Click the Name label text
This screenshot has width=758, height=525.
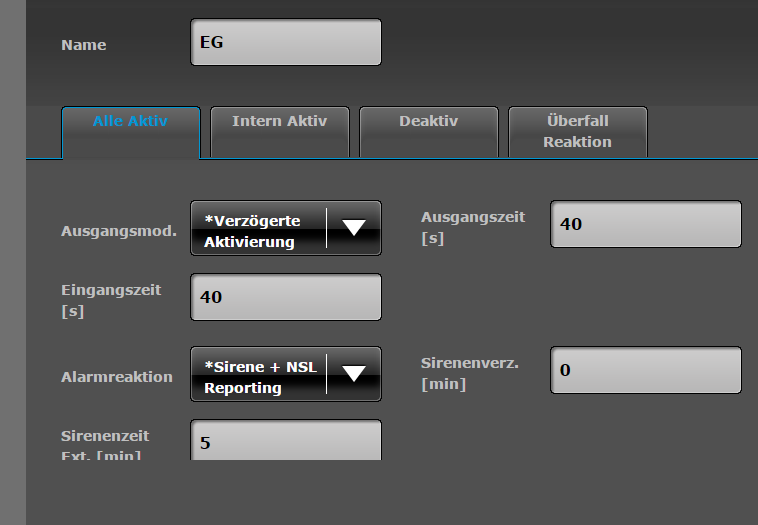coord(83,45)
